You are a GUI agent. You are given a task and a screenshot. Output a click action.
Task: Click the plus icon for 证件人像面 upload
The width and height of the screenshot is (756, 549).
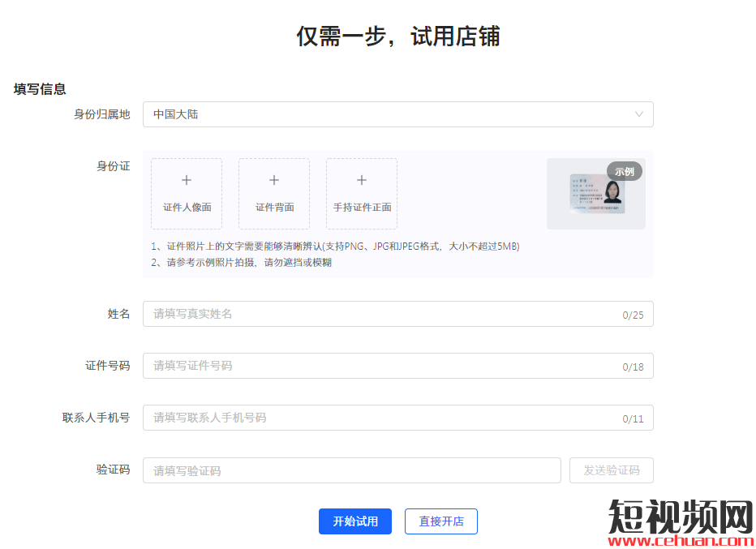(x=187, y=180)
